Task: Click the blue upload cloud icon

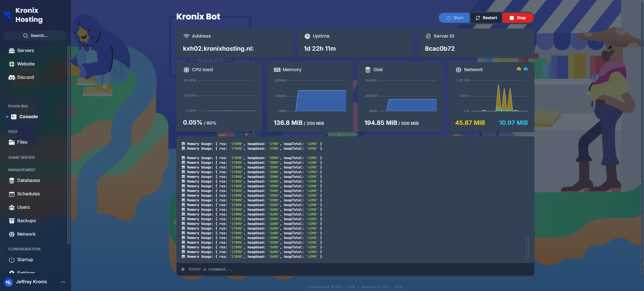Action: 526,69
